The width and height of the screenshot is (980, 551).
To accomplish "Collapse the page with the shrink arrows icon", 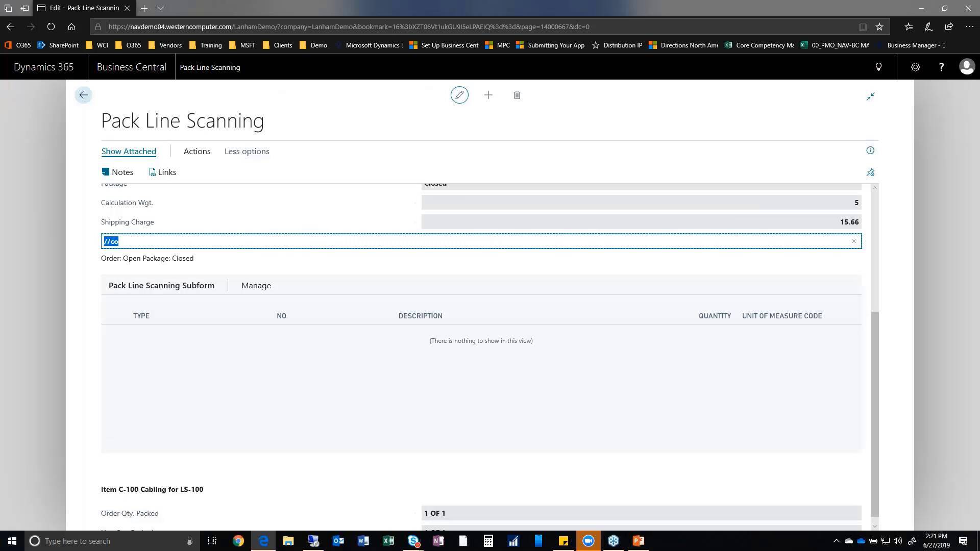I will pyautogui.click(x=870, y=96).
